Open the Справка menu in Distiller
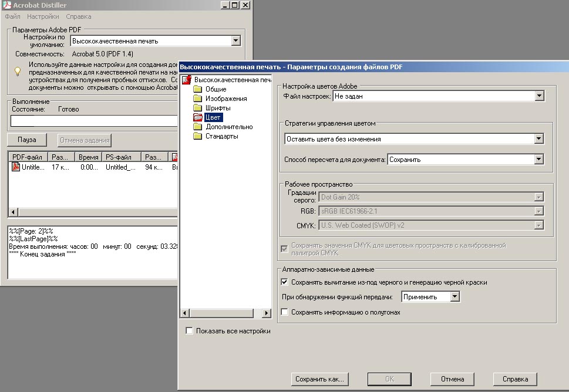 click(78, 16)
